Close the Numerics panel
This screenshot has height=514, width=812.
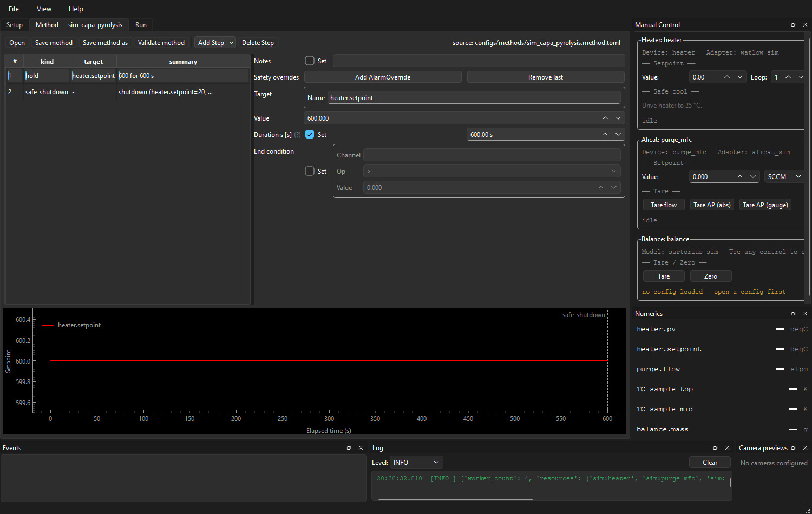click(x=805, y=314)
